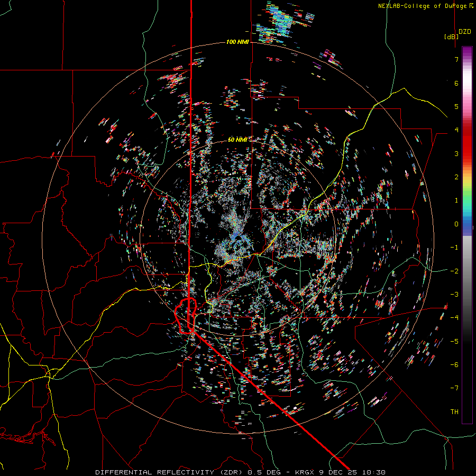Click the "DIFFERENTIAL REFLECTIVITY (ZDR)" caption text

click(169, 472)
